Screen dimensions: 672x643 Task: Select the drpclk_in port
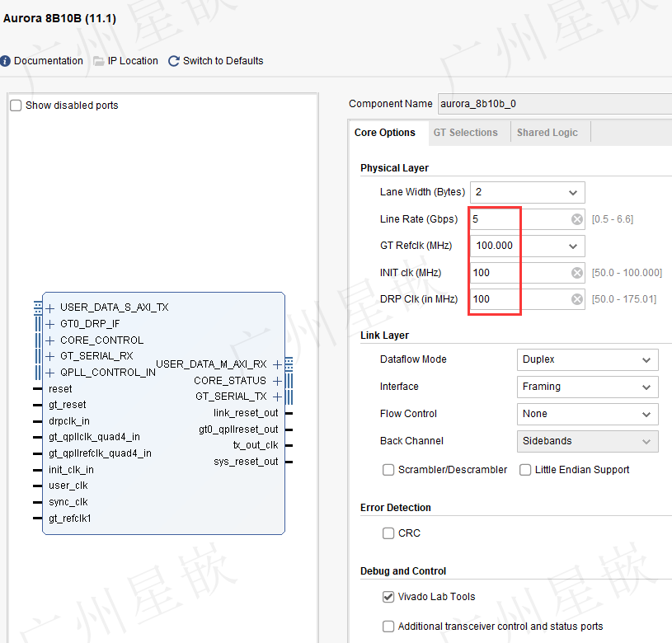point(69,421)
